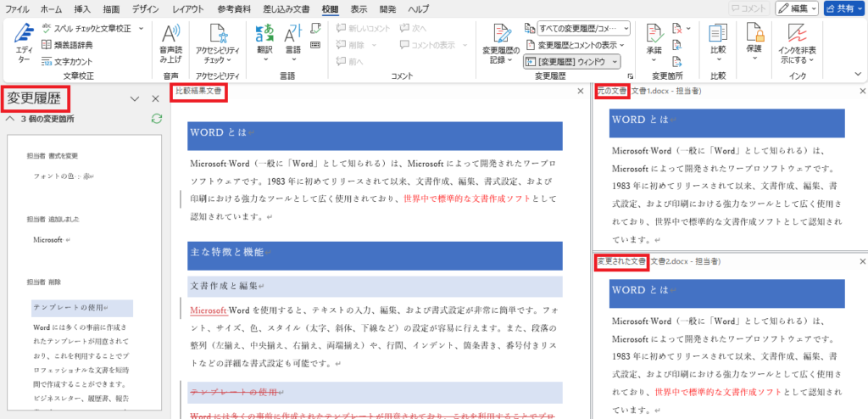This screenshot has width=868, height=419.
Task: Refresh the 変更履歴 pane with the green icon
Action: 157,119
